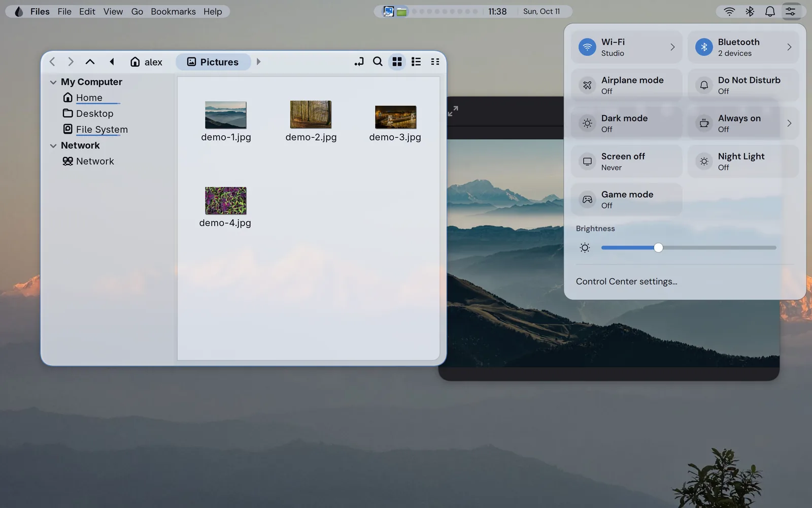Viewport: 812px width, 508px height.
Task: Open the Help menu
Action: [213, 11]
